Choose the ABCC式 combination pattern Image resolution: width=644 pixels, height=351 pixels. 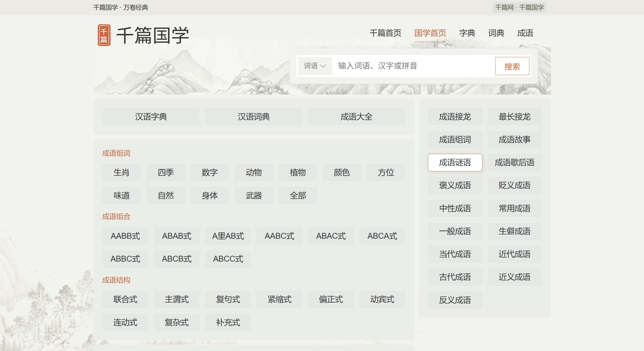point(228,259)
